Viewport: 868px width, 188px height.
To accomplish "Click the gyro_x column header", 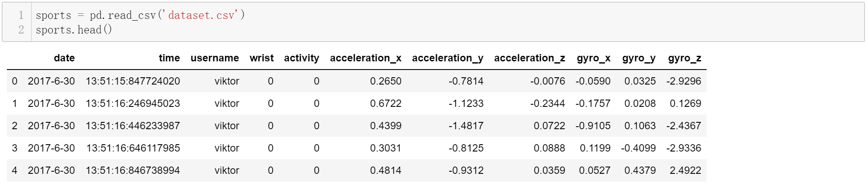I will coord(593,58).
